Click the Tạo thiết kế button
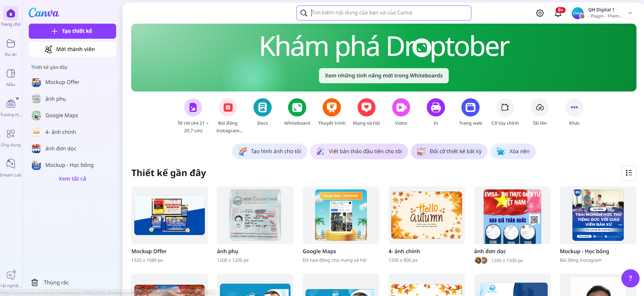This screenshot has height=296, width=644. point(72,31)
